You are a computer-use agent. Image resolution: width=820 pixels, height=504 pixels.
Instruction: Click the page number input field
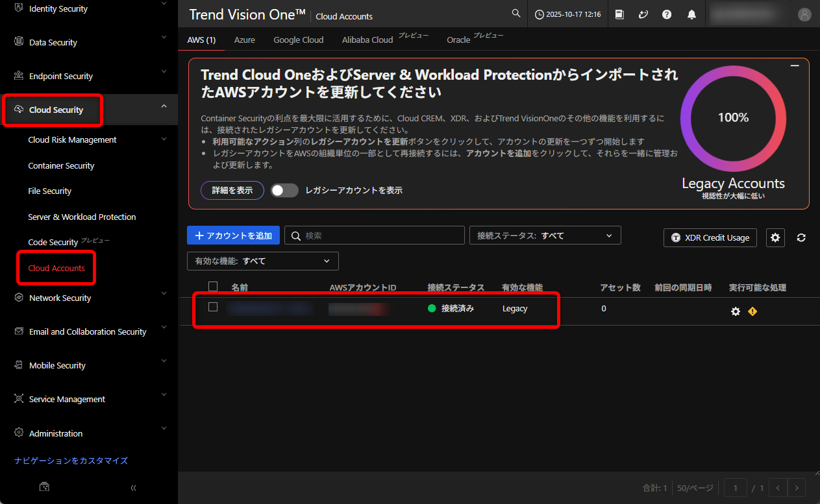tap(736, 488)
